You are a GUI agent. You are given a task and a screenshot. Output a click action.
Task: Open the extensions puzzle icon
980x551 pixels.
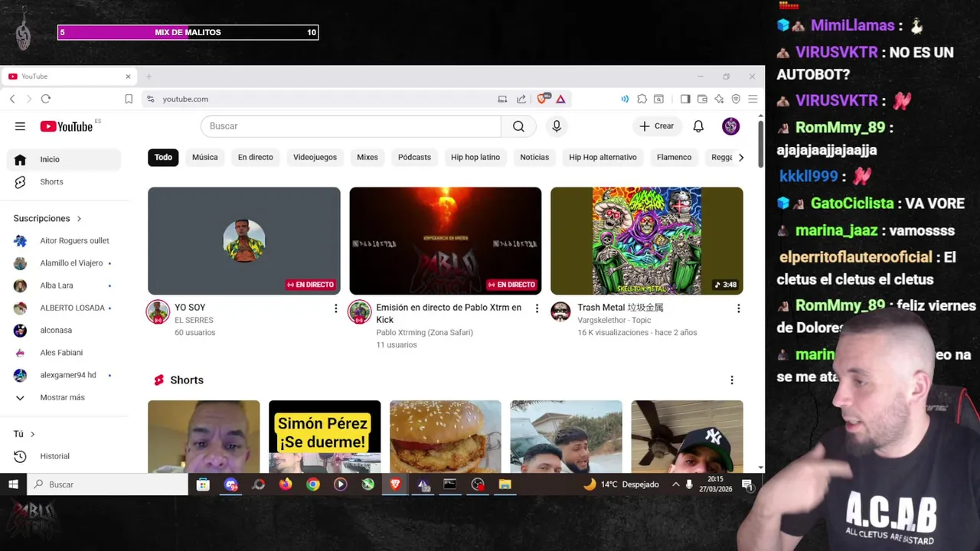(642, 99)
